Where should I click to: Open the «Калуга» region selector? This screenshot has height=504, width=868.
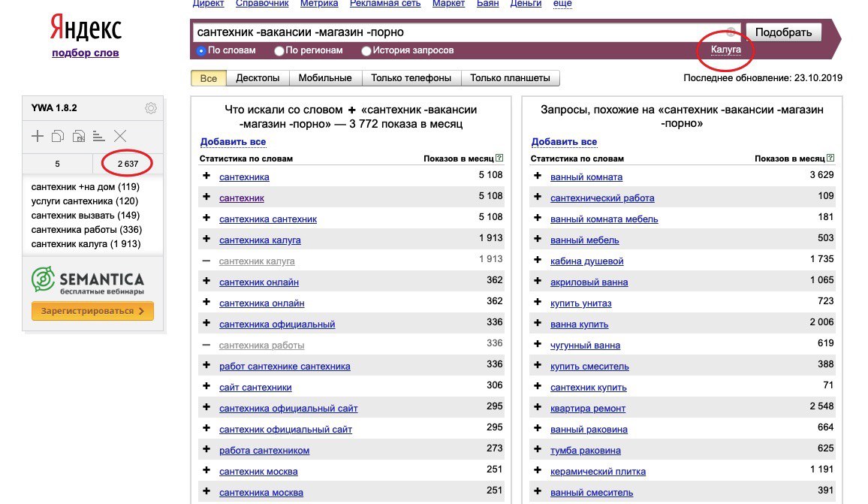[x=726, y=50]
